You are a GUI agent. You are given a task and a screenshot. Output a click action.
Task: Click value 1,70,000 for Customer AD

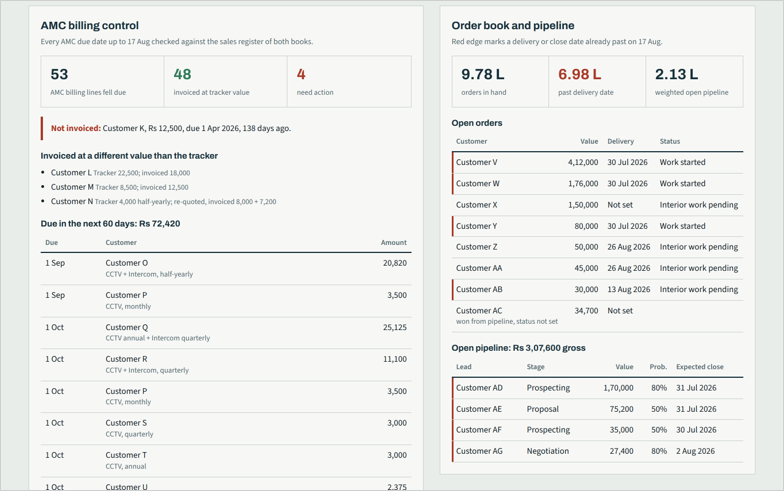pos(618,388)
